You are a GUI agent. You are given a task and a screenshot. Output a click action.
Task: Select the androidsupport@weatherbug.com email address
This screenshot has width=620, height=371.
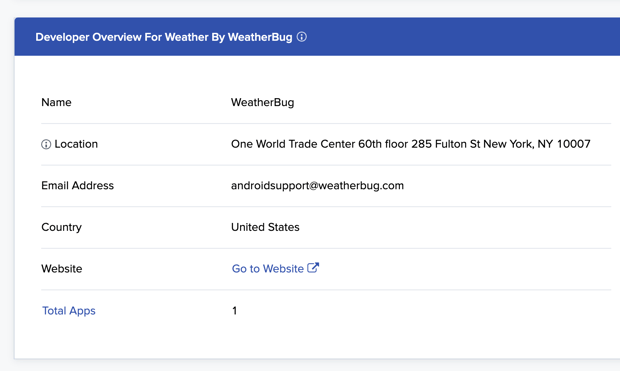coord(317,186)
